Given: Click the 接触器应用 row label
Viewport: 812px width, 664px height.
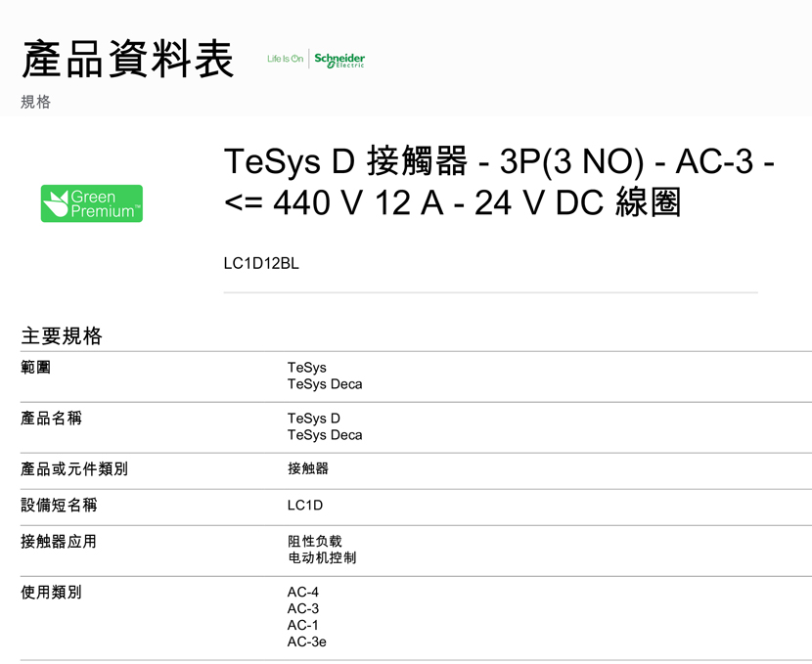Looking at the screenshot, I should tap(59, 542).
